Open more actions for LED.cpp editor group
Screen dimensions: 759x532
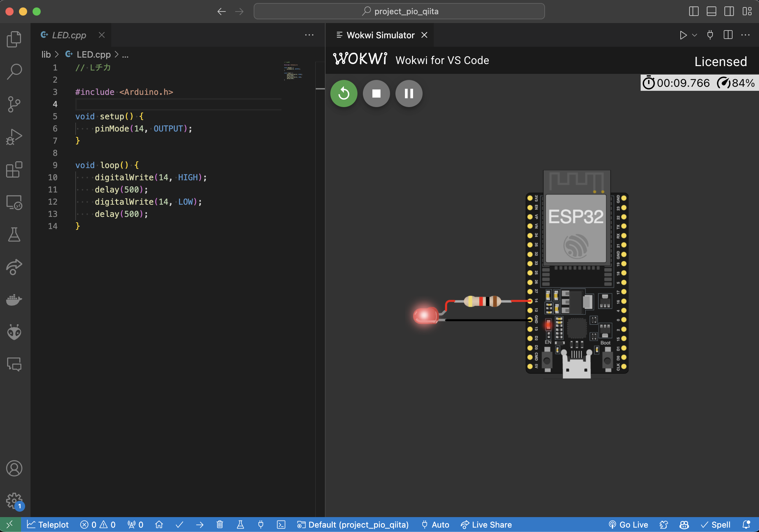(x=309, y=35)
